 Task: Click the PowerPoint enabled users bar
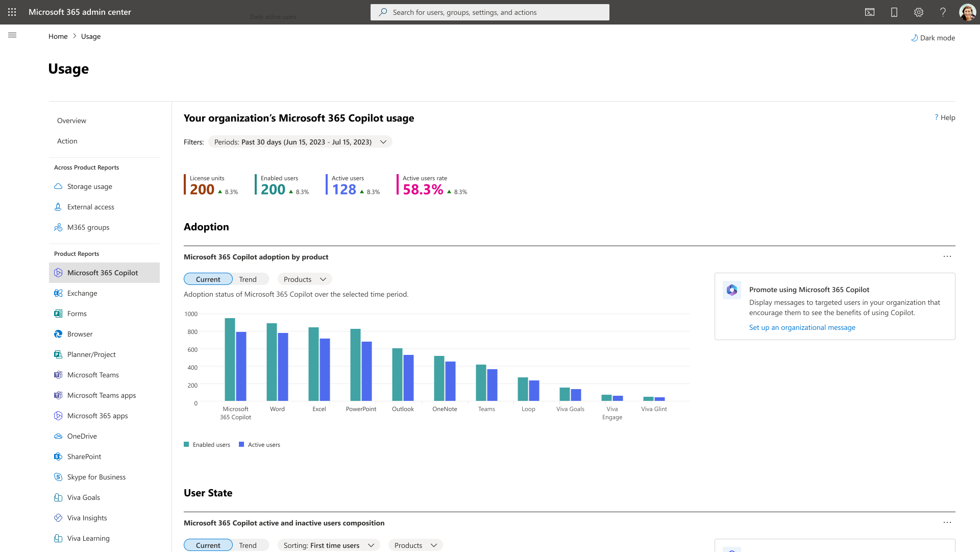[x=355, y=365]
